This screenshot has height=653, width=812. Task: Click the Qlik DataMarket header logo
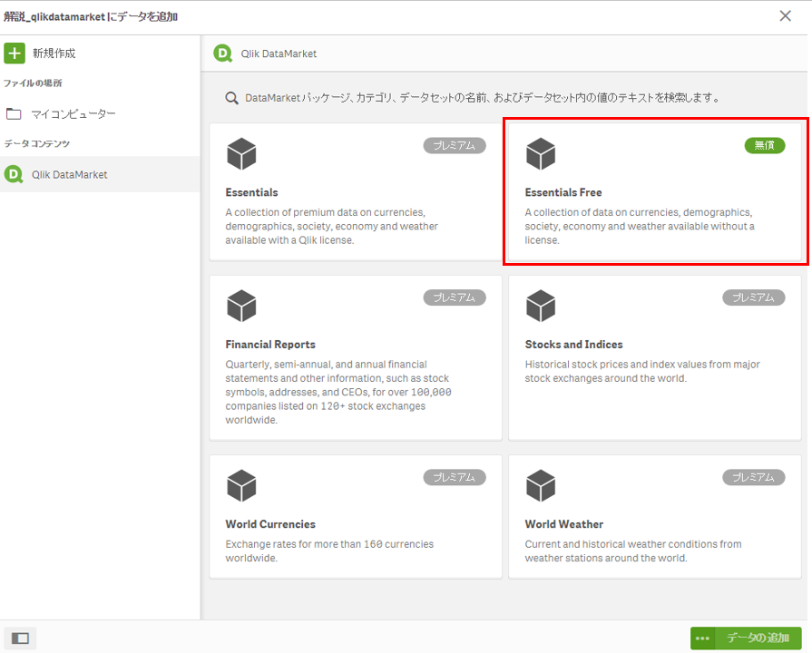(x=223, y=54)
